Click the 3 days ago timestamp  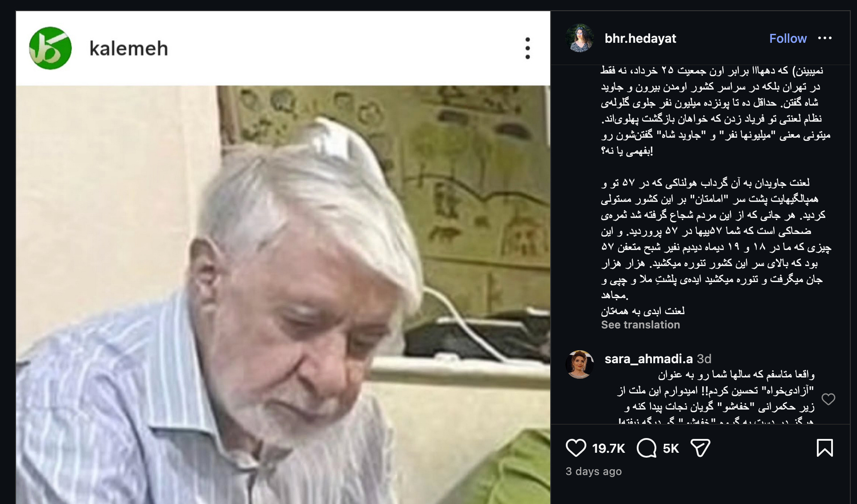(593, 471)
